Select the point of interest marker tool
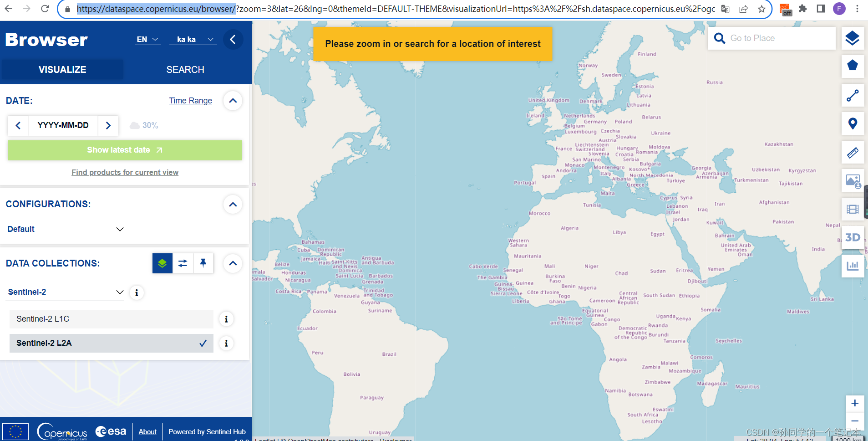The image size is (868, 441). pos(852,123)
